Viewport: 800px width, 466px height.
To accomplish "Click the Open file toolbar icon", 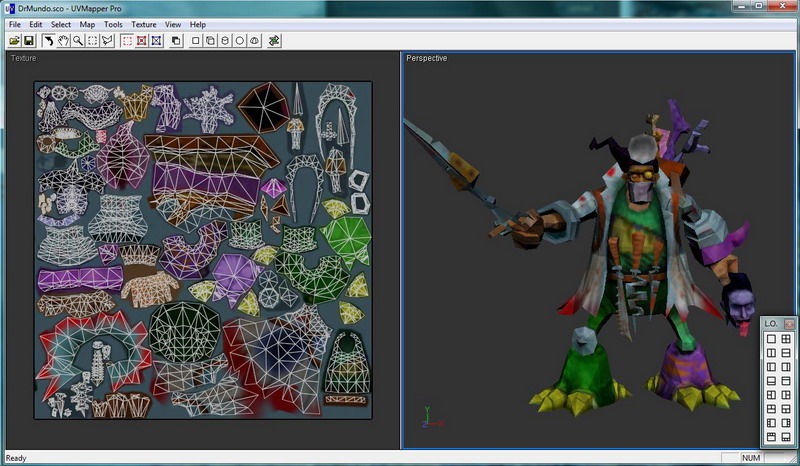I will (x=14, y=41).
